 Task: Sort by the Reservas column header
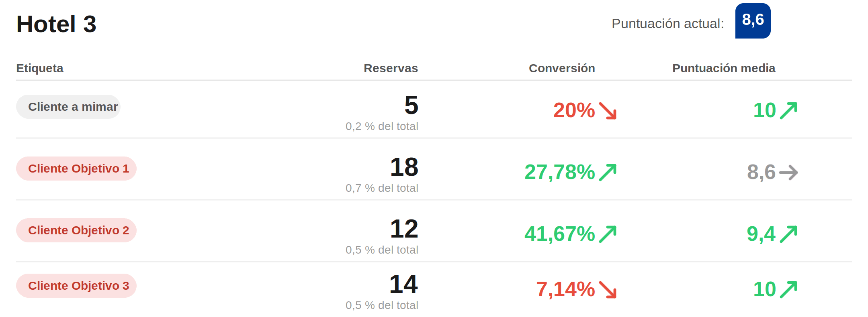click(391, 68)
